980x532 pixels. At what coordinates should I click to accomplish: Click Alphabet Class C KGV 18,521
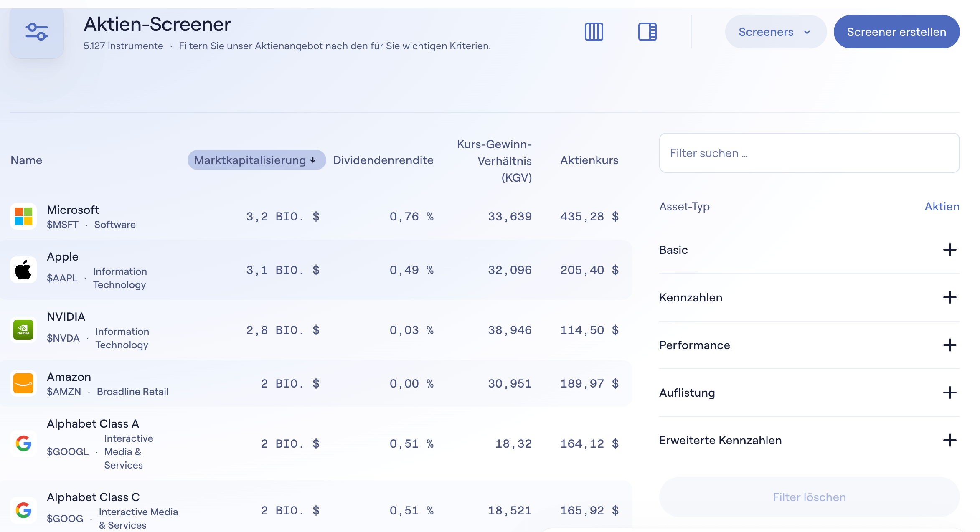point(510,510)
